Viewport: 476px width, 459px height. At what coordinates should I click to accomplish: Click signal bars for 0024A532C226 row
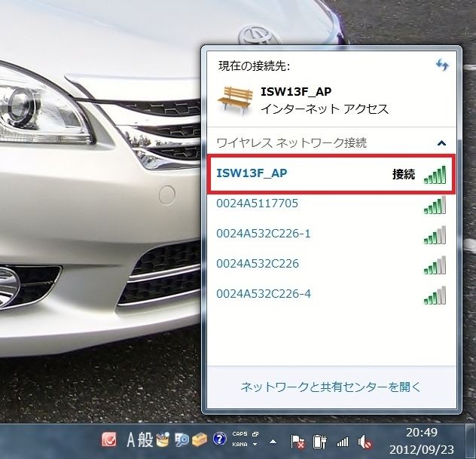coord(435,265)
